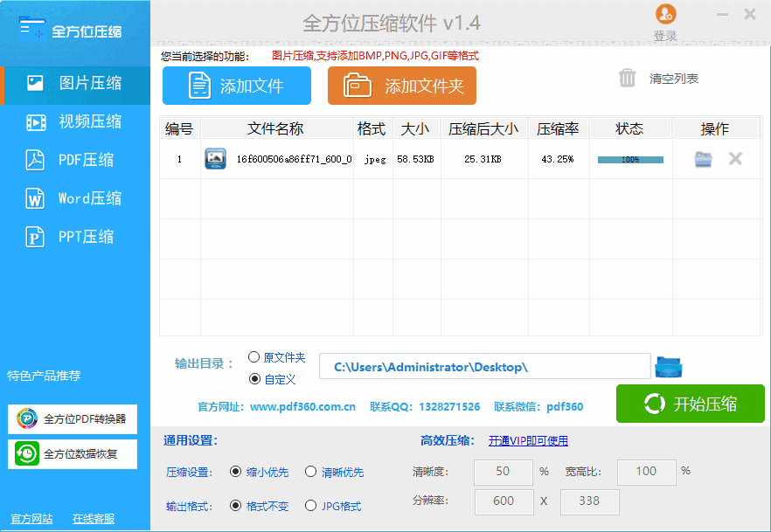Click the 登录 avatar icon at top right
The width and height of the screenshot is (771, 532).
pos(664,14)
